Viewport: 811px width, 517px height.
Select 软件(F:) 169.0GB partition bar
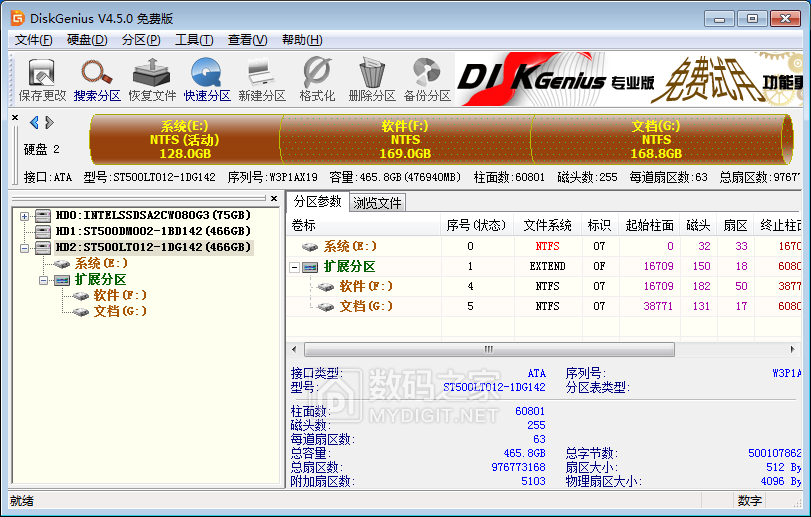coord(406,140)
